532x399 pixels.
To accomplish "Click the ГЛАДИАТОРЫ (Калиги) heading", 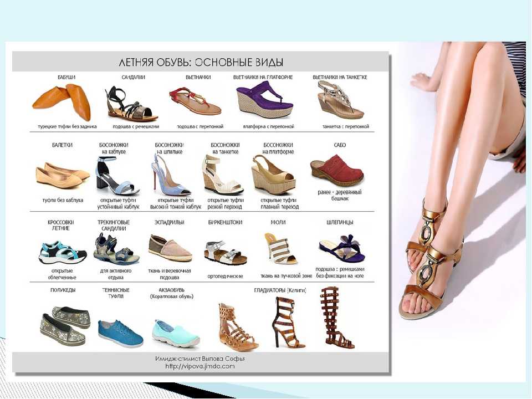I will coord(280,290).
